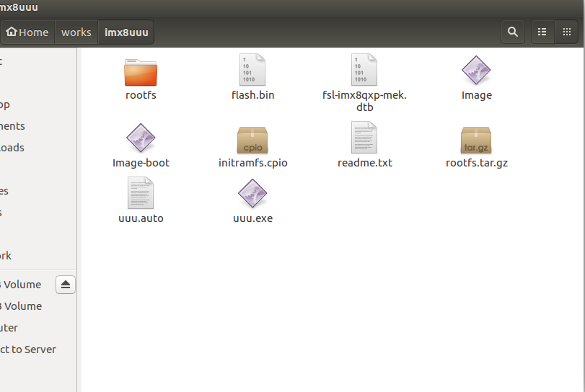585x392 pixels.
Task: Click the fsl-imx8qxp-mek.dtb name label
Action: pos(364,101)
